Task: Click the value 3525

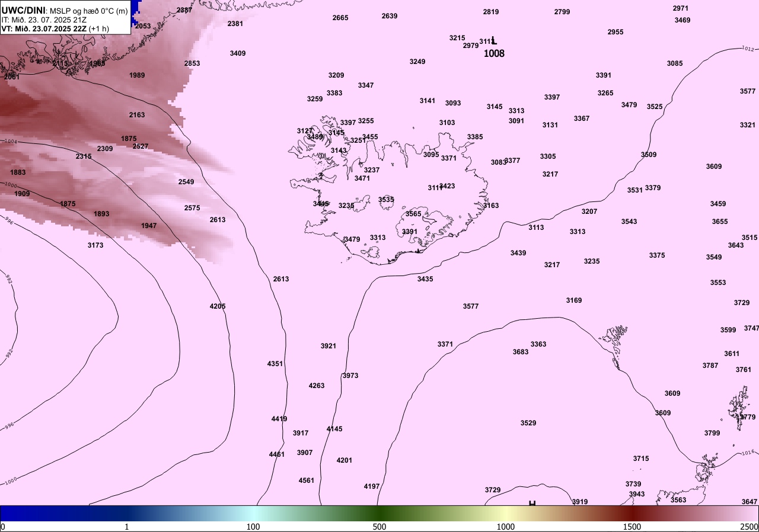Action: pyautogui.click(x=655, y=107)
